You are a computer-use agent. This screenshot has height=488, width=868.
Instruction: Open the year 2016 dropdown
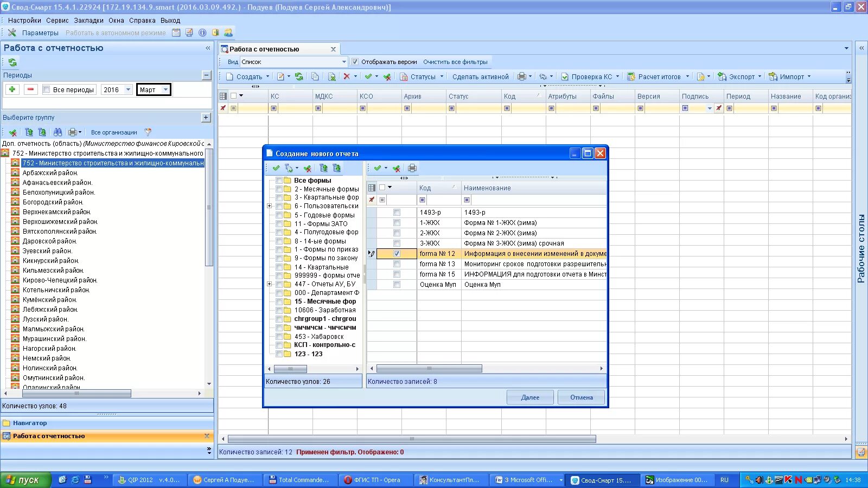pyautogui.click(x=128, y=89)
